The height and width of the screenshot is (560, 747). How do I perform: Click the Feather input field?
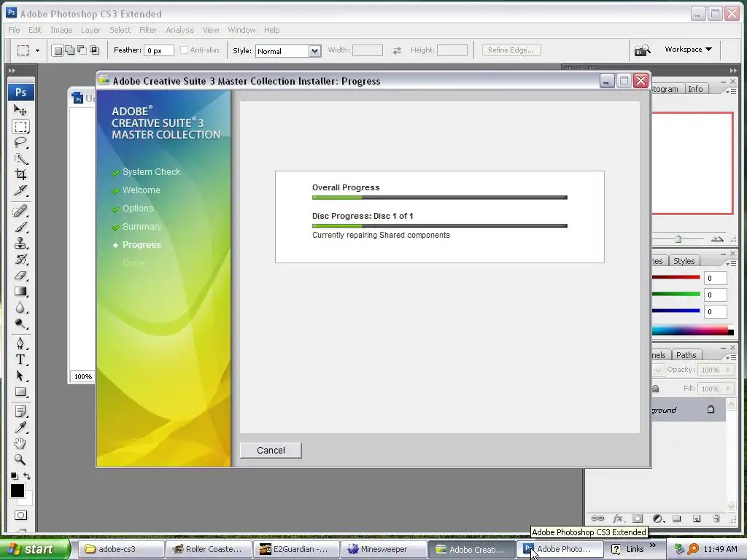pos(159,50)
